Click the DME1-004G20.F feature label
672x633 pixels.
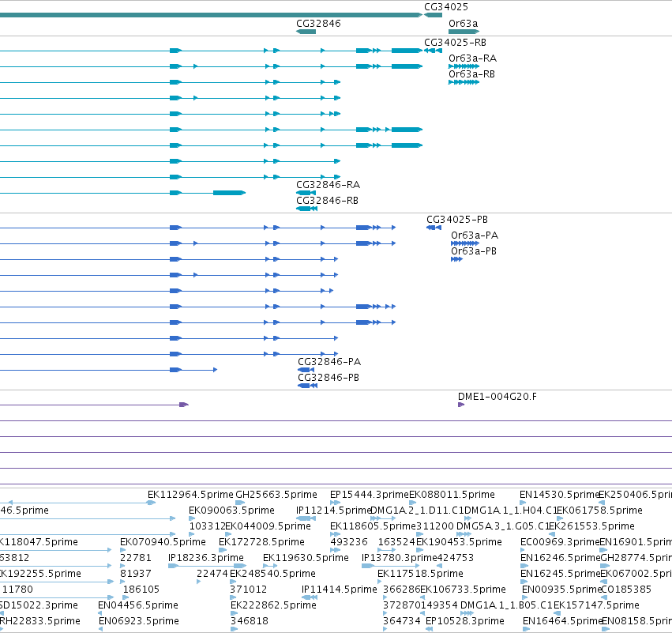tap(497, 397)
